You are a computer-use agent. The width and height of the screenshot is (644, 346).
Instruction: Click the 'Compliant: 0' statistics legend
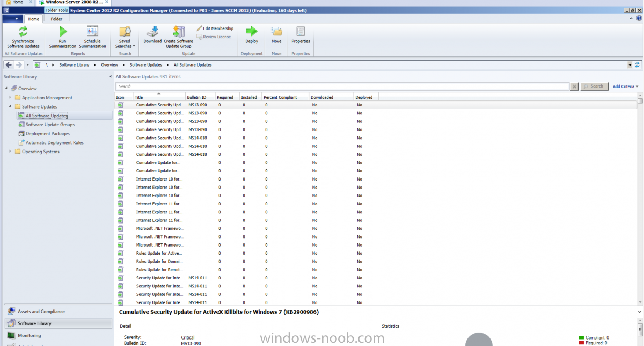(594, 338)
